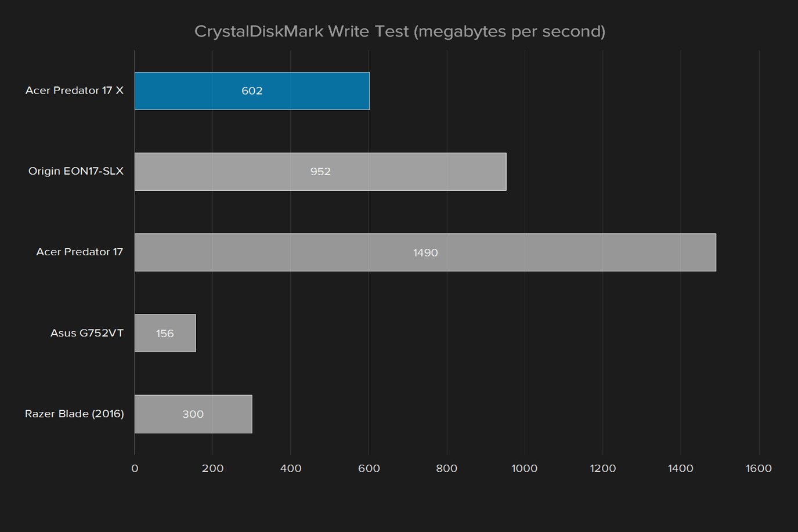798x532 pixels.
Task: Click the 0 axis tick label
Action: 135,468
